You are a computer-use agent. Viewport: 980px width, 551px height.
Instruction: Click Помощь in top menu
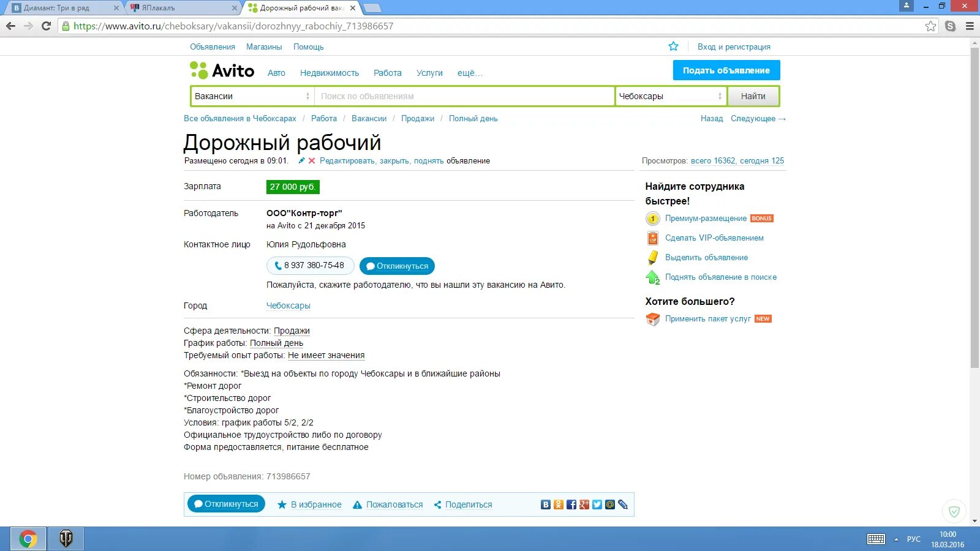308,47
